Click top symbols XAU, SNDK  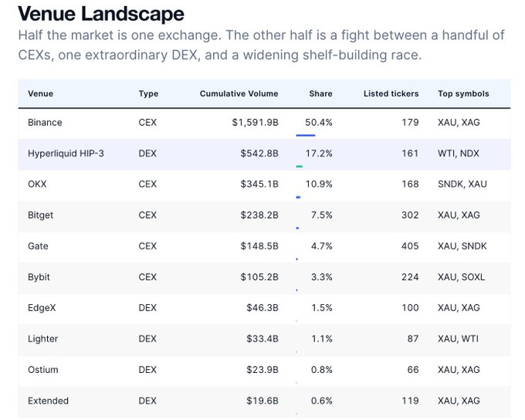pyautogui.click(x=462, y=246)
